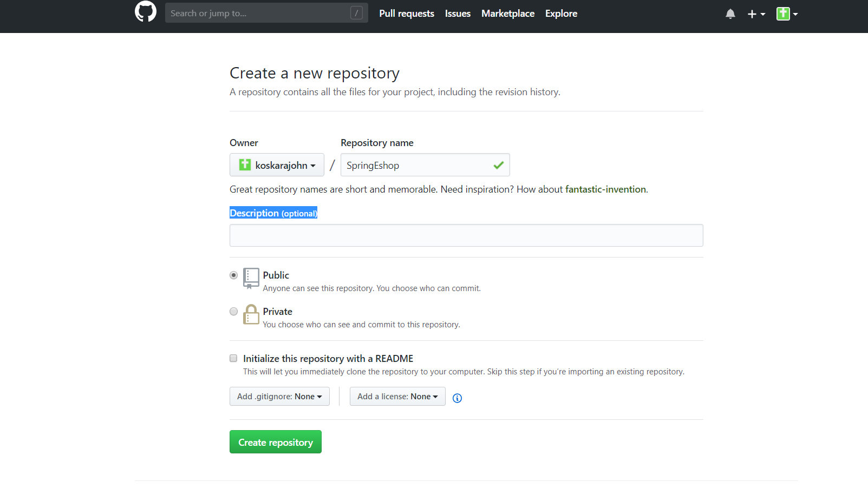The image size is (868, 488).
Task: Click into the Description input box
Action: (x=466, y=235)
